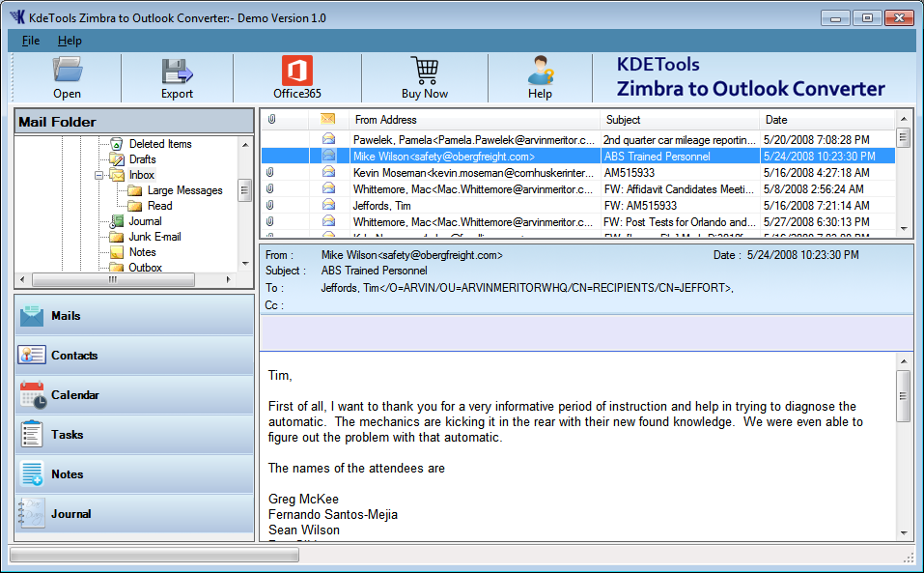Click the Journal tree folder icon
Viewport: 924px width, 573px height.
click(117, 221)
